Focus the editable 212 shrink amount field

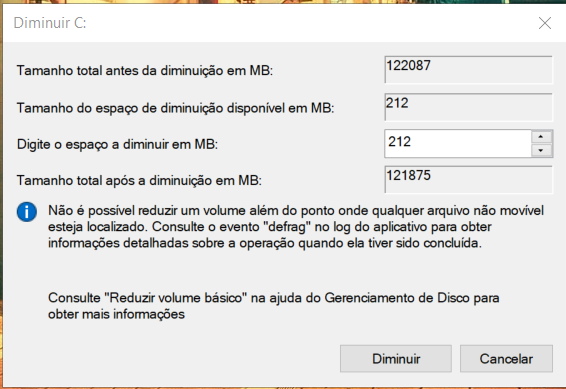point(458,143)
